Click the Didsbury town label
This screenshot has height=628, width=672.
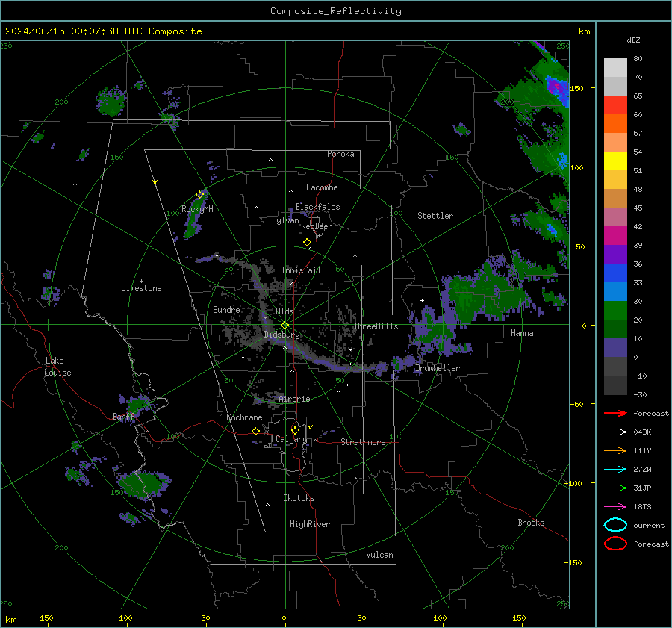point(282,335)
